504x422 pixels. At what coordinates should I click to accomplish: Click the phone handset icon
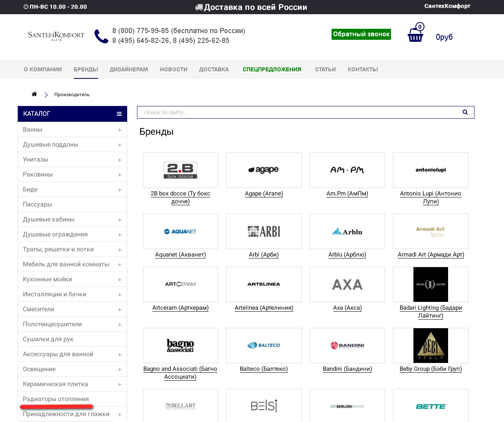coord(101,36)
